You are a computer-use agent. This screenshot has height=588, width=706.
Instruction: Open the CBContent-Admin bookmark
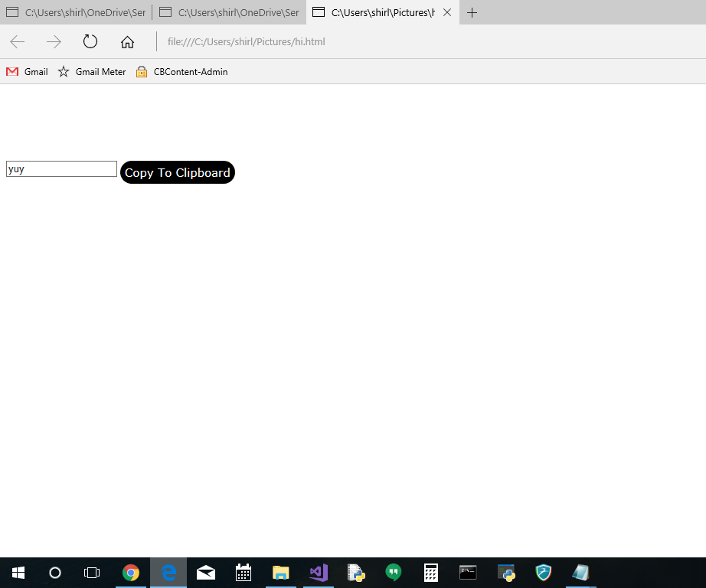[181, 71]
